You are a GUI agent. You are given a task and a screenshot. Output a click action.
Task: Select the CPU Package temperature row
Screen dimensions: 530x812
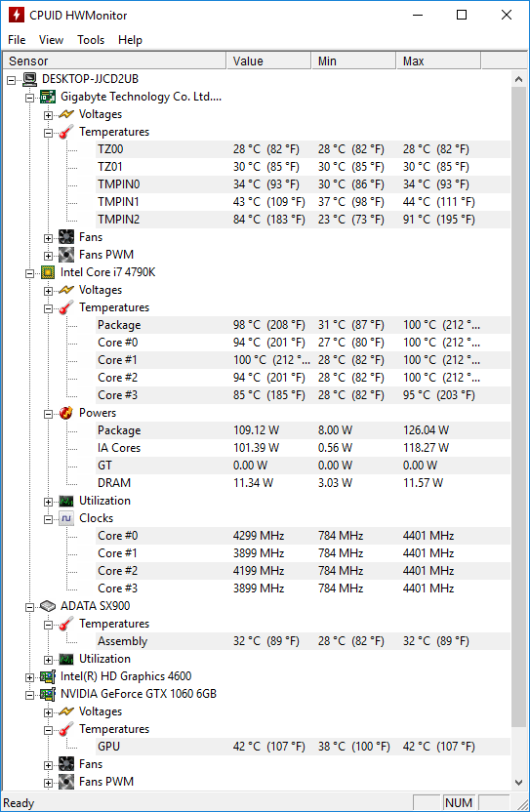[x=304, y=325]
